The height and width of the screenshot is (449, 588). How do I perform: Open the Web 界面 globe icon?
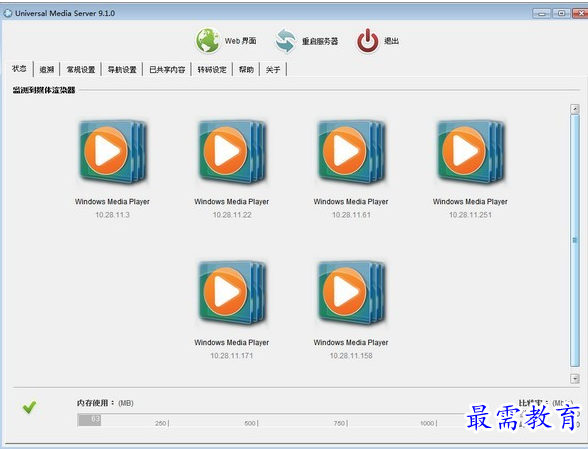point(207,41)
